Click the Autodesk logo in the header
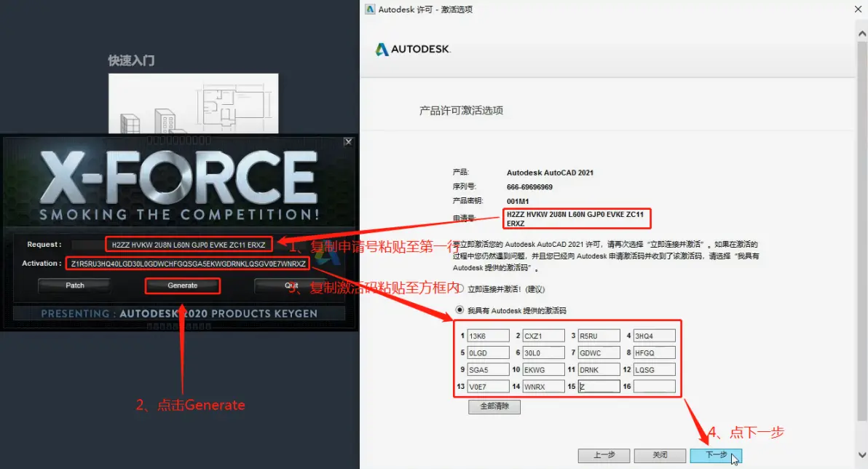 pos(413,50)
